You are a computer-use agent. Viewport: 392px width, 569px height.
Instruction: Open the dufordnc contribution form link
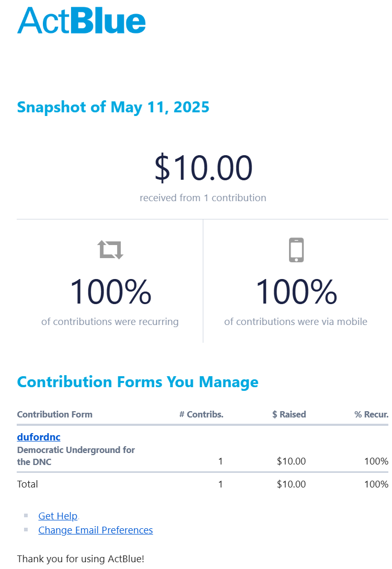coord(39,437)
